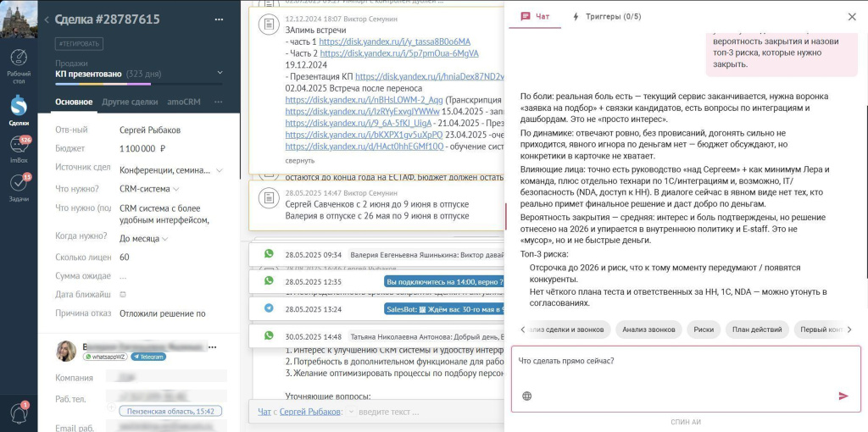Click the notification bell icon
Viewport: 868px width, 432px height.
(19, 413)
